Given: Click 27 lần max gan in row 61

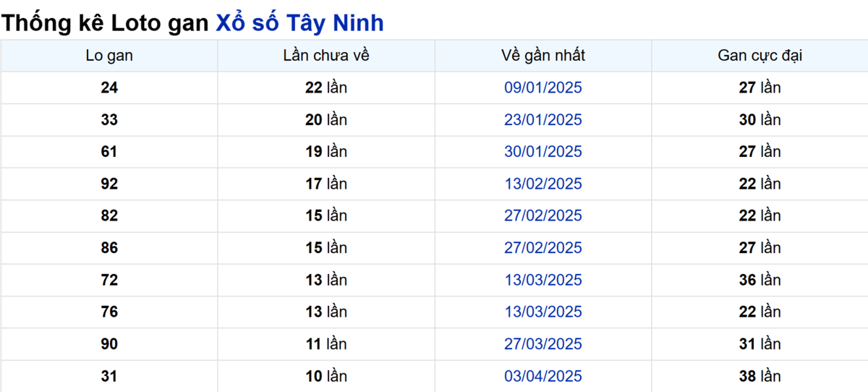Looking at the screenshot, I should coord(759,152).
